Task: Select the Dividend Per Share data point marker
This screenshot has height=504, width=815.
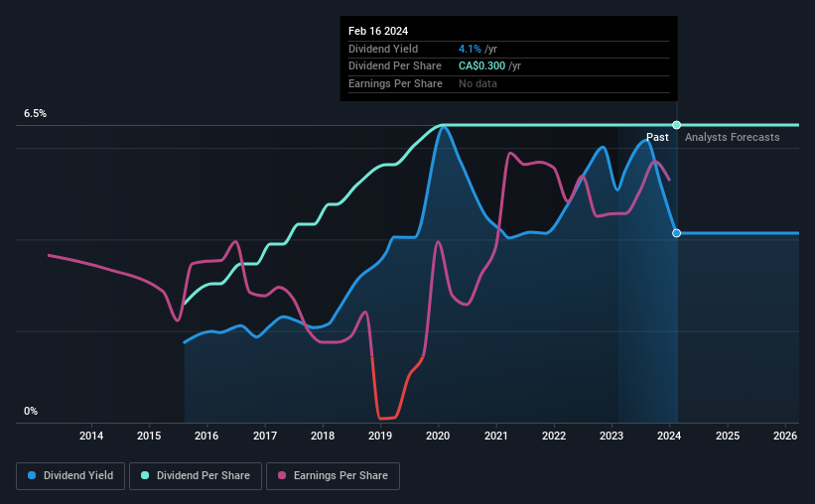Action: 676,125
